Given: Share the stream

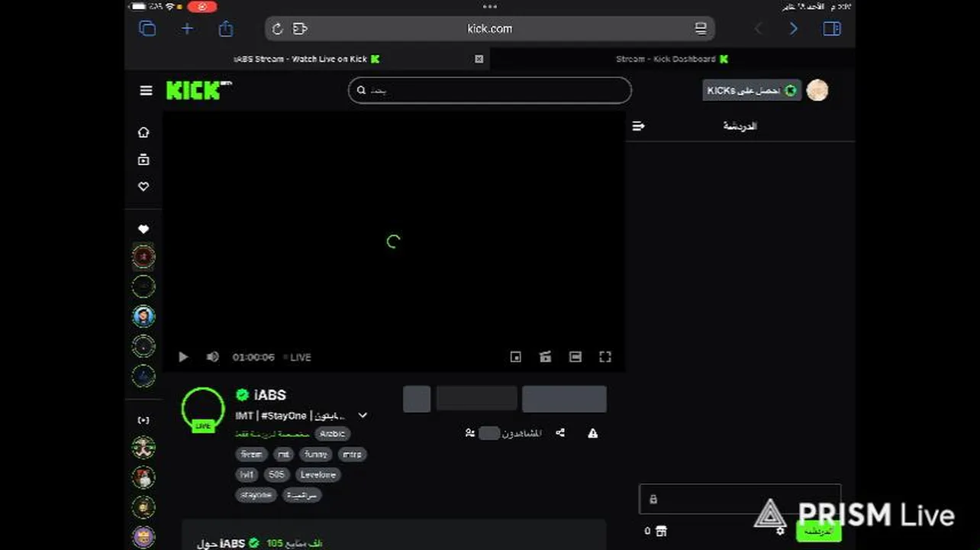Looking at the screenshot, I should coord(560,433).
